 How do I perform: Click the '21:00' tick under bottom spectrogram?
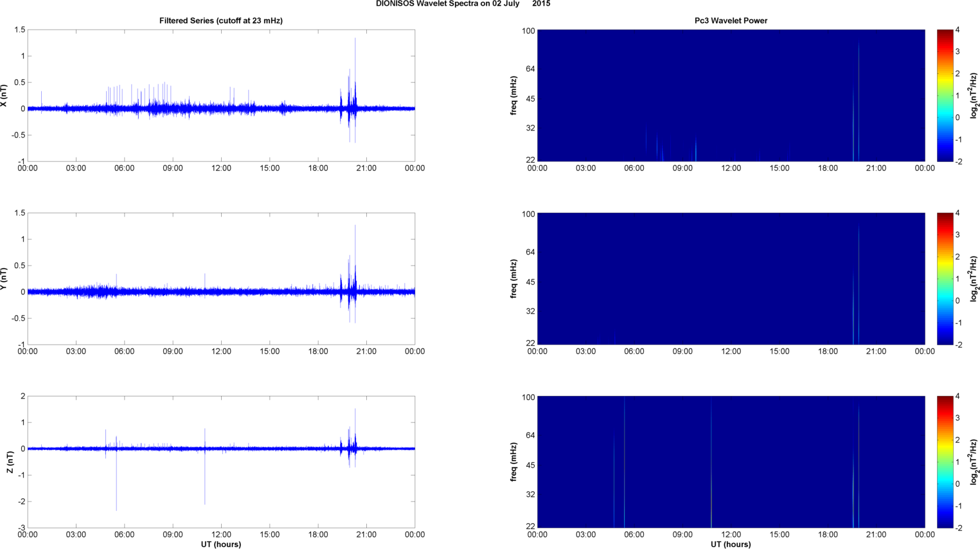click(876, 535)
